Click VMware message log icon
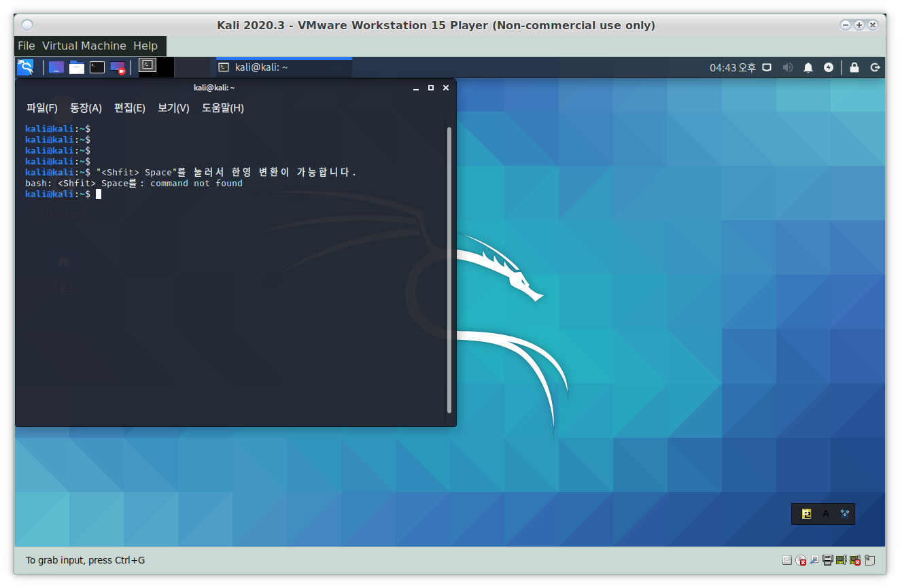900x588 pixels. (x=869, y=561)
